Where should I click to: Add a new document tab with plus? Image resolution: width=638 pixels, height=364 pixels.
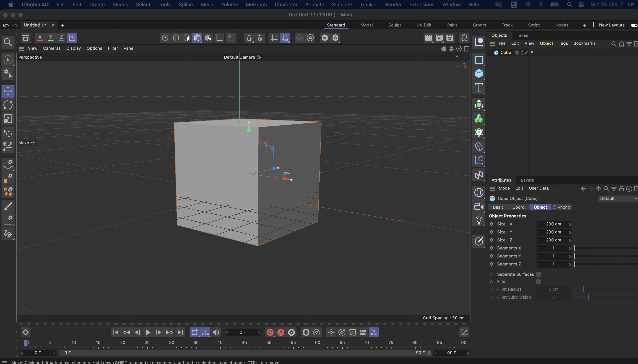tap(63, 25)
